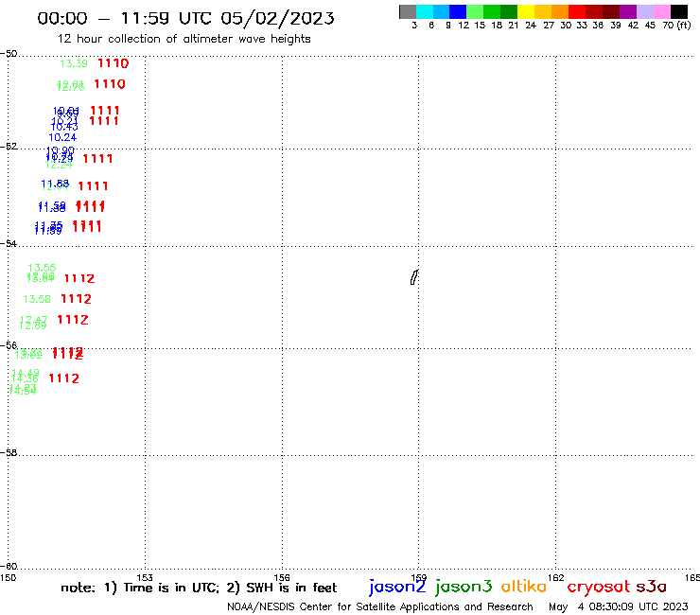Click the black swatch at the scale's end
The image size is (700, 615).
click(x=678, y=11)
